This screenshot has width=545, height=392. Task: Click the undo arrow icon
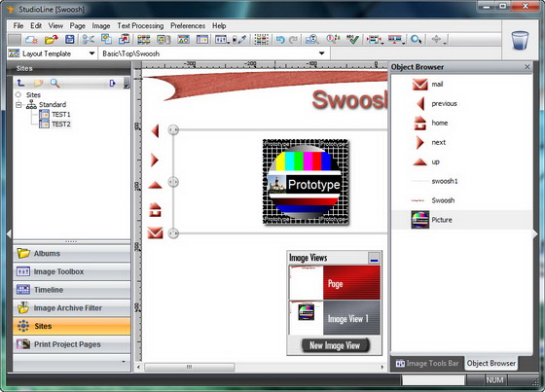pyautogui.click(x=280, y=40)
